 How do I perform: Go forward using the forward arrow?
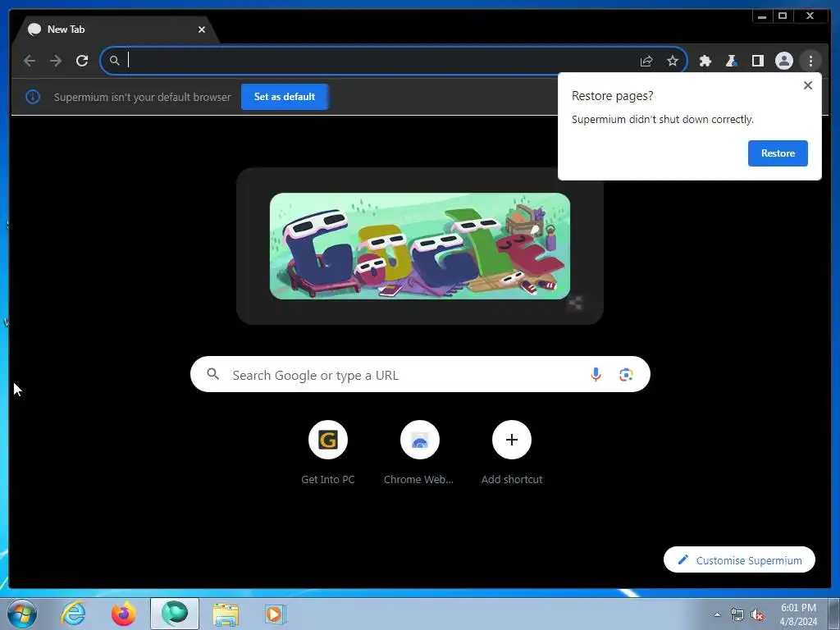pyautogui.click(x=56, y=61)
